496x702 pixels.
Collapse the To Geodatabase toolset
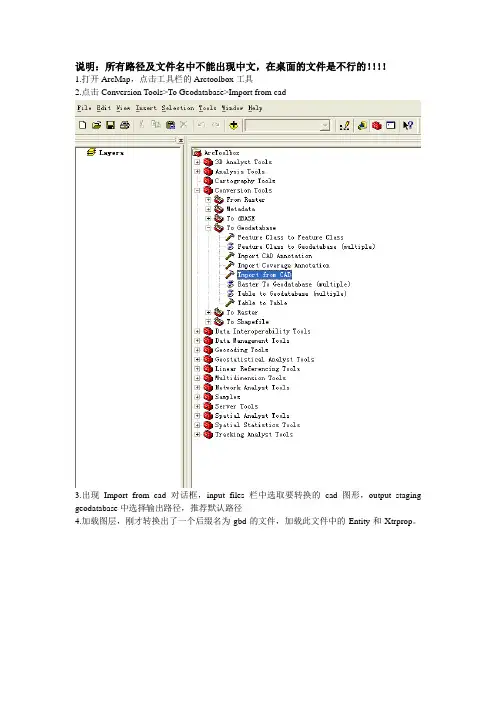point(208,228)
